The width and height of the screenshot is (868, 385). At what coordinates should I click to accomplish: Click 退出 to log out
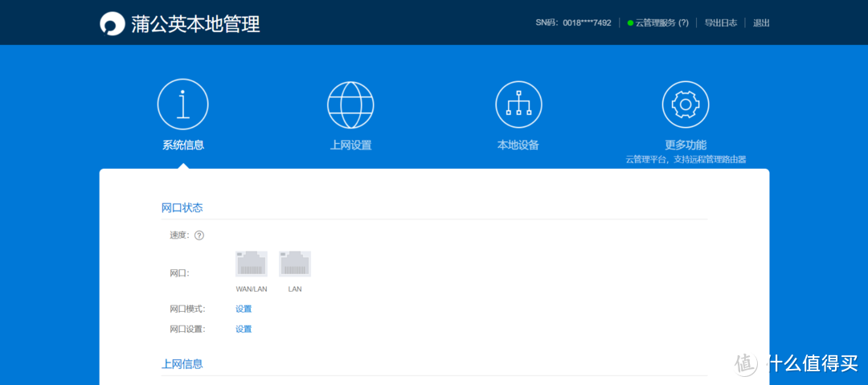tap(761, 23)
